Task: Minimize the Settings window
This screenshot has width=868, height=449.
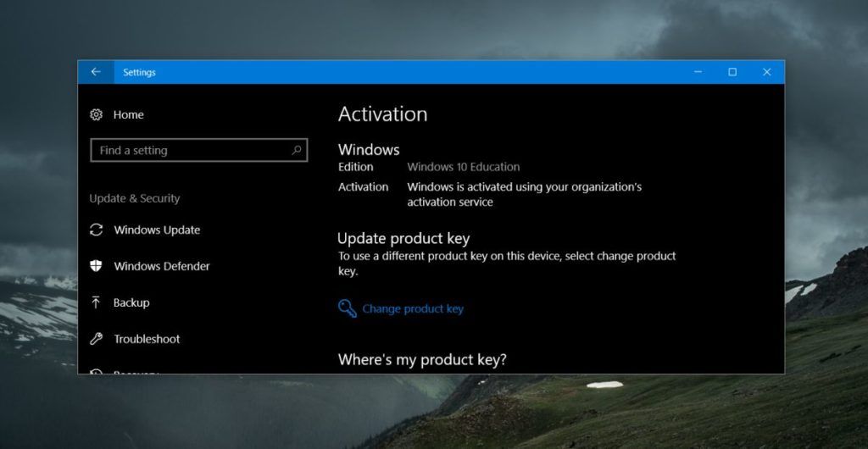Action: pyautogui.click(x=698, y=72)
